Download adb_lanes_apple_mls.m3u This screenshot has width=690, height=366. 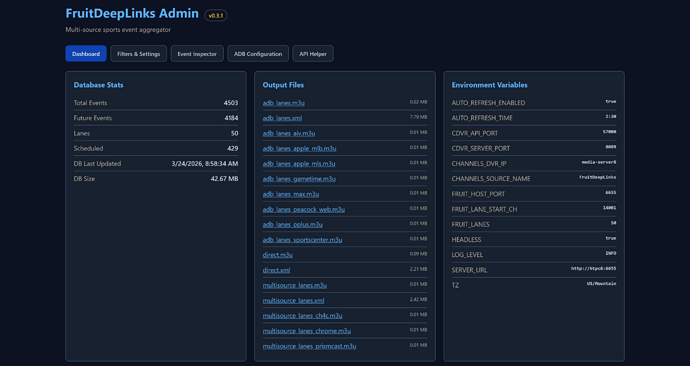(299, 164)
